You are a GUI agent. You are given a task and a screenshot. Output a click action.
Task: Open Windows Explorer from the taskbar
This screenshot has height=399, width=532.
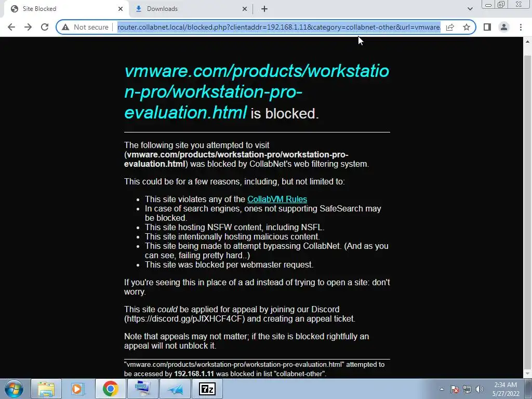(46, 389)
